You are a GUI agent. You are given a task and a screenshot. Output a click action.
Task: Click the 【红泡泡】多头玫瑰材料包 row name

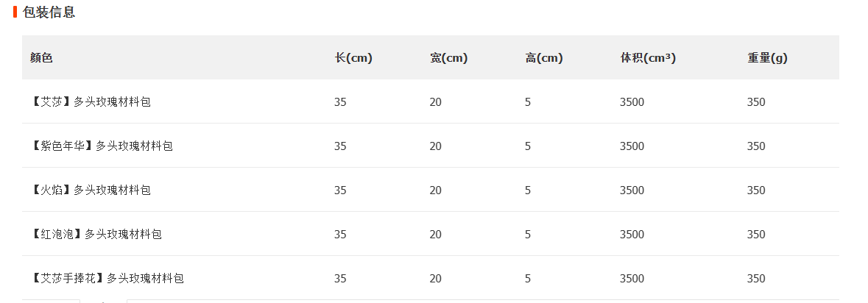tap(96, 235)
